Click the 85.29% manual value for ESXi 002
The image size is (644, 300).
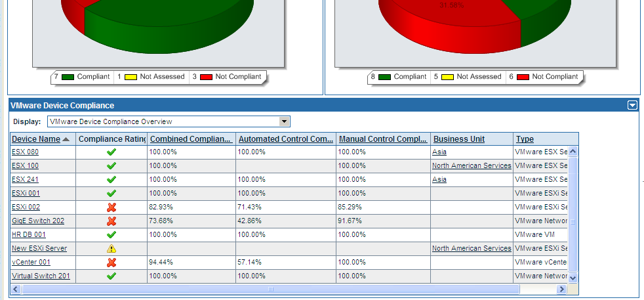350,207
